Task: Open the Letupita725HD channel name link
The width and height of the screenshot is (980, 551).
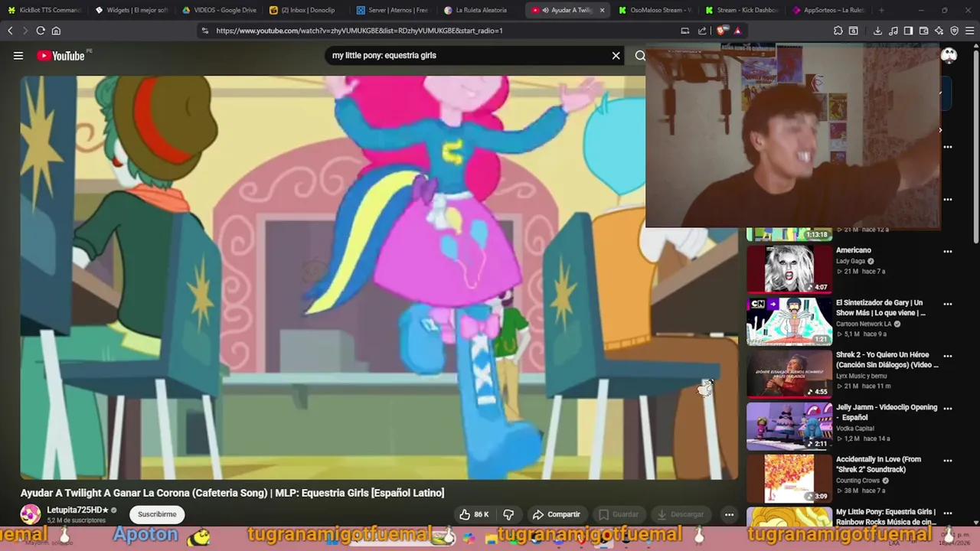Action: [x=77, y=510]
